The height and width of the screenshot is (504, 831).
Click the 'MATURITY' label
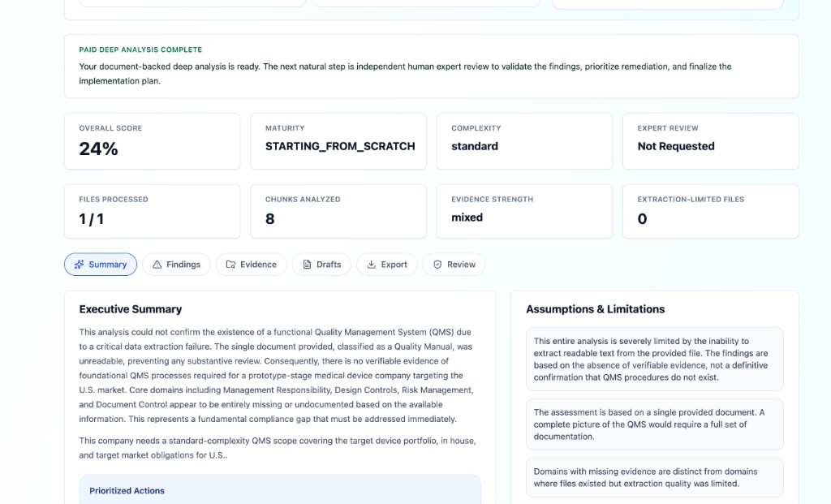tap(285, 128)
